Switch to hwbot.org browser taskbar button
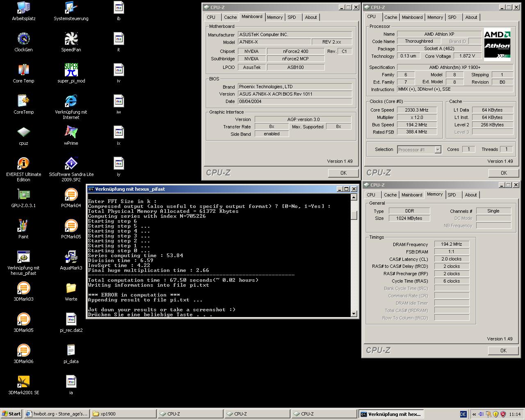The image size is (525, 420). (x=56, y=414)
